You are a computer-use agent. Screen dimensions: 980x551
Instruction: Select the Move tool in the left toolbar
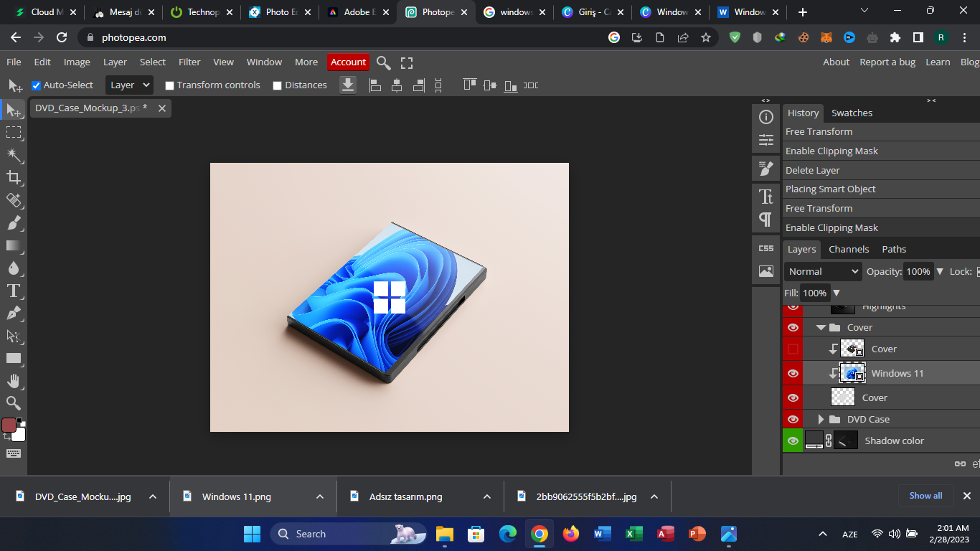[14, 110]
